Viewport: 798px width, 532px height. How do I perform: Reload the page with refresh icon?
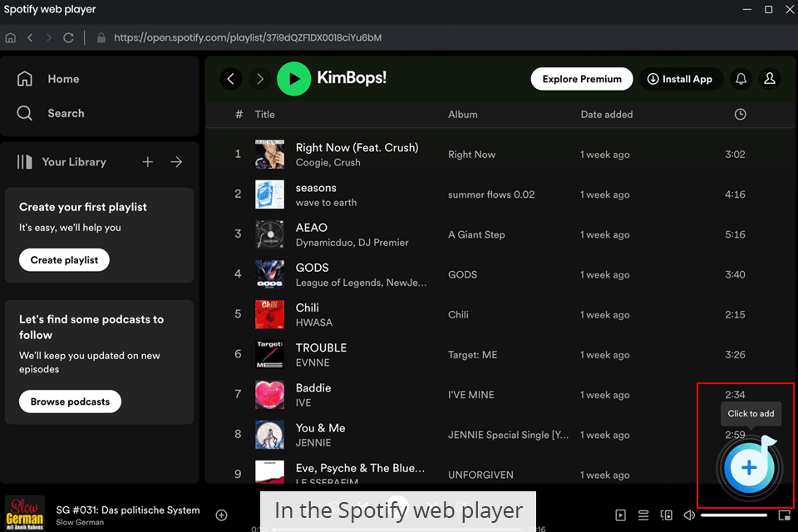(68, 37)
